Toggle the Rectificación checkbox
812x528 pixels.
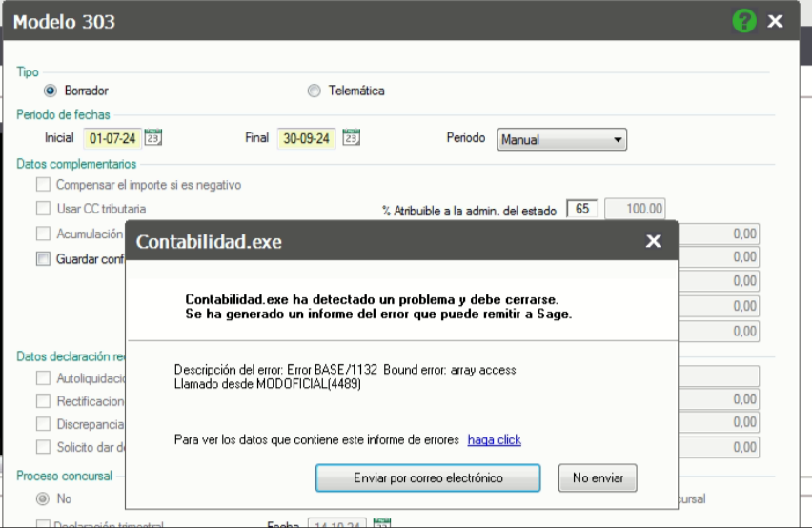pos(44,400)
